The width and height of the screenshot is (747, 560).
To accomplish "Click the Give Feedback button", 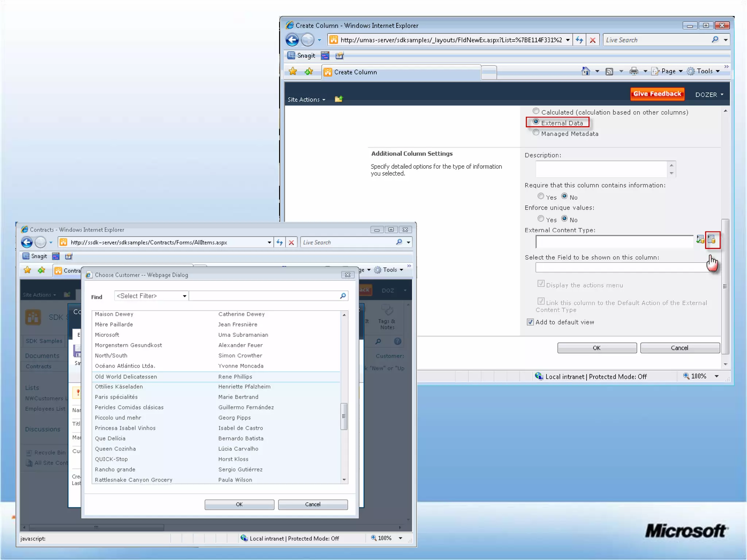I will (657, 94).
